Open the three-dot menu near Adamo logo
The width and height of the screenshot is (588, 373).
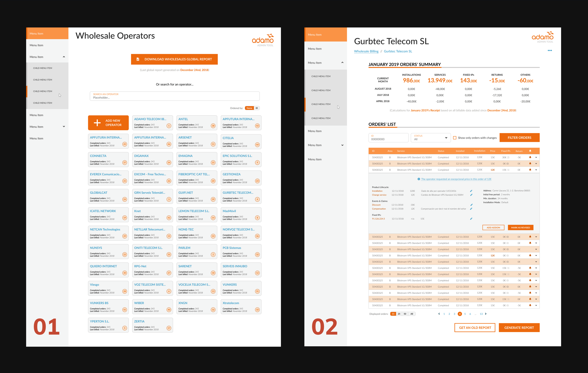550,51
